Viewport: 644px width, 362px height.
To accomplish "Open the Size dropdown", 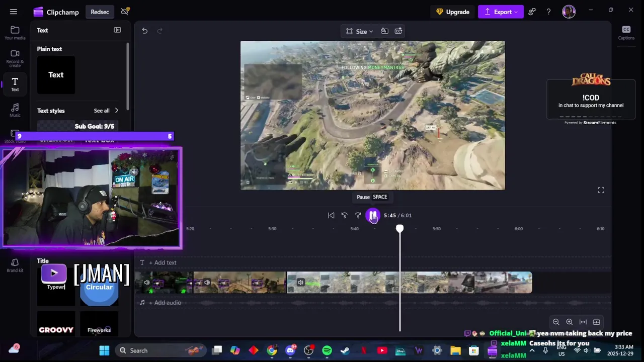I will (x=359, y=31).
